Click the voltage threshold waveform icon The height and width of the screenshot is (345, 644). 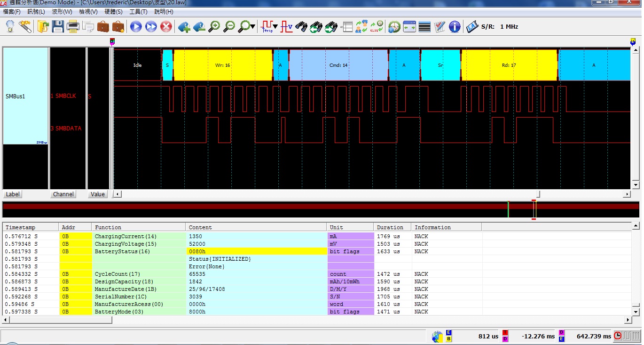tap(286, 26)
